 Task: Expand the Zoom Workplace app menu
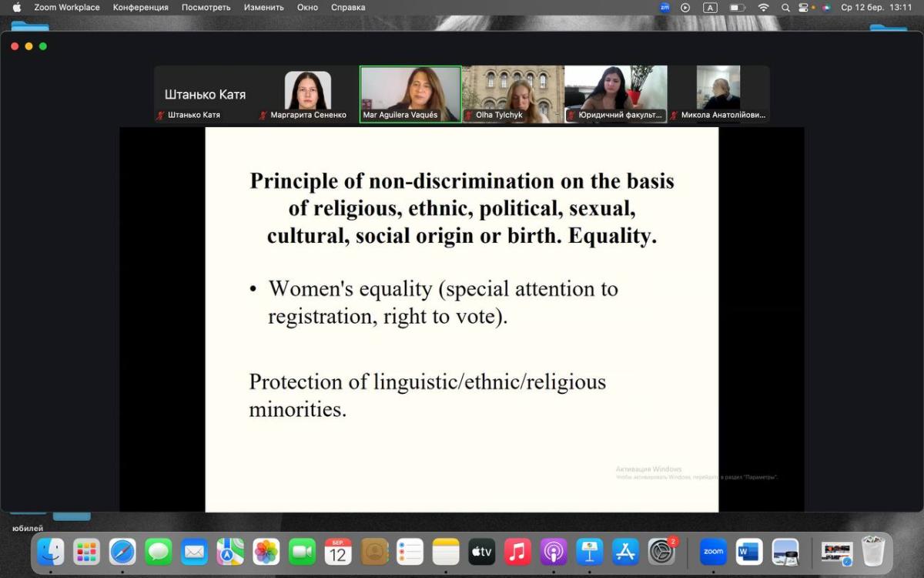point(67,8)
